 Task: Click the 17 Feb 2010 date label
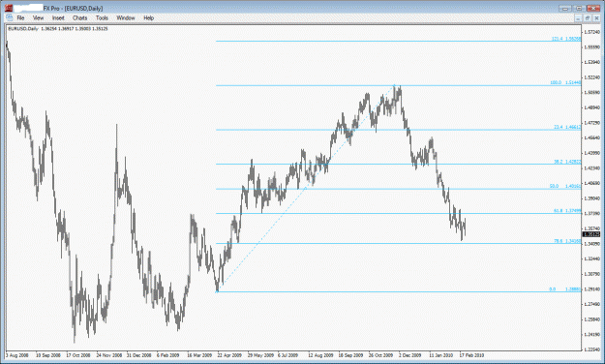click(471, 355)
